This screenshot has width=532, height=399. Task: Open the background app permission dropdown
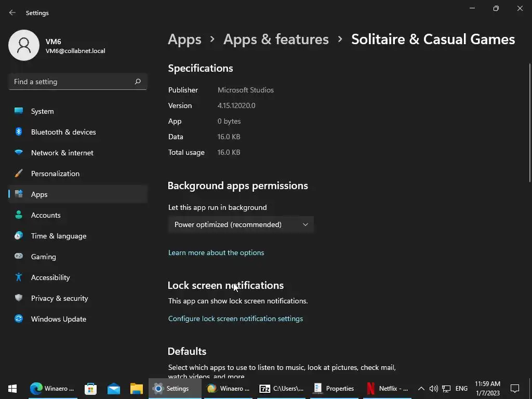pyautogui.click(x=241, y=224)
